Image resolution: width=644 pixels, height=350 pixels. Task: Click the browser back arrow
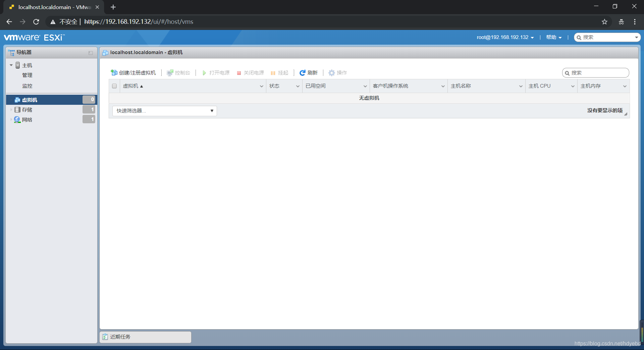point(9,22)
